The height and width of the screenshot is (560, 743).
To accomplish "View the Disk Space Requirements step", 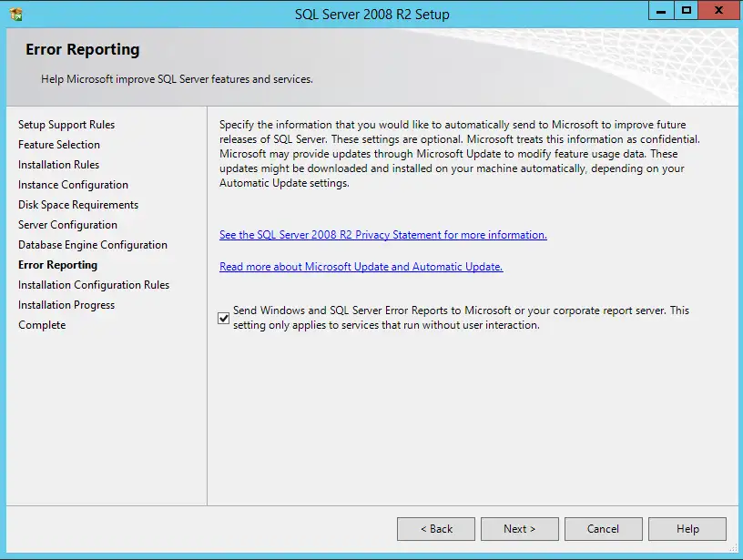I will 78,205.
